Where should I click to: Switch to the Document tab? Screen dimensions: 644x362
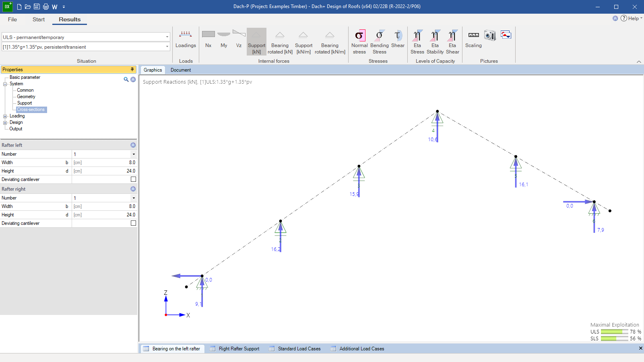pos(181,70)
